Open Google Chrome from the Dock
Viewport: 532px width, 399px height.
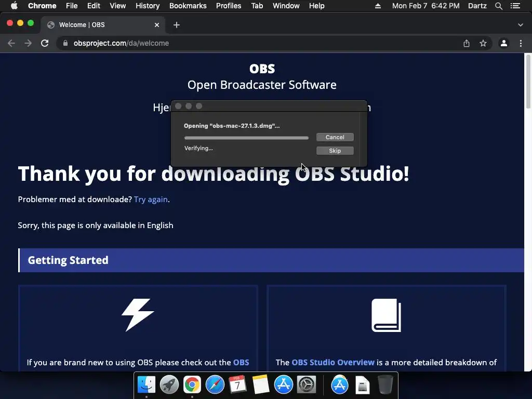click(x=192, y=385)
